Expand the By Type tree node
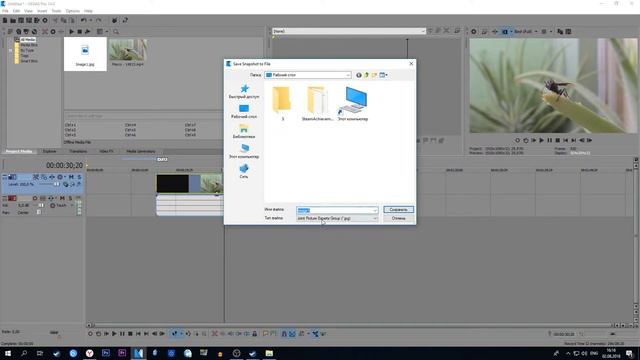This screenshot has height=360, width=640. [x=11, y=50]
